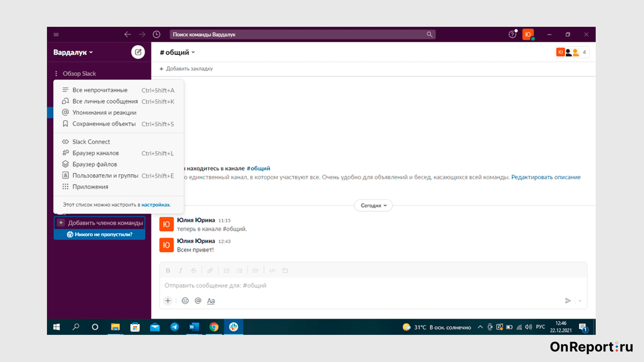
Task: Click Юлия Юрина avatar at 11:15 message
Action: click(166, 225)
